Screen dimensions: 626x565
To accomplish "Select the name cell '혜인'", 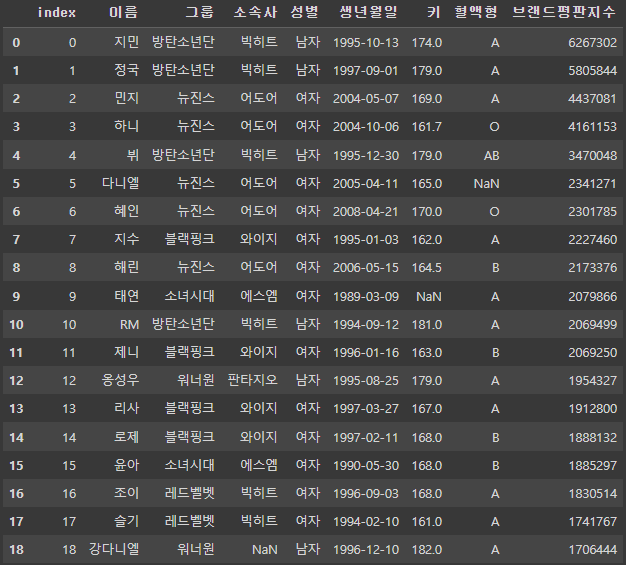I will coord(127,211).
